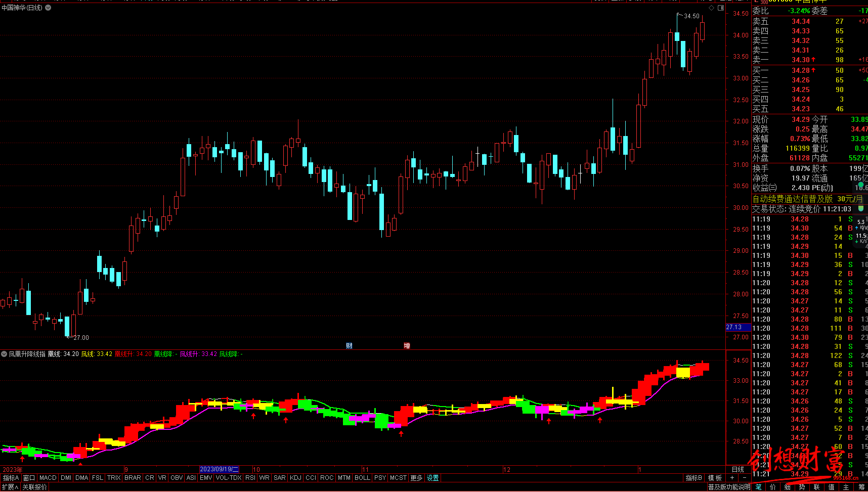Screen dimensions: 868x492
Task: Switch indicator to VR
Action: (162, 478)
